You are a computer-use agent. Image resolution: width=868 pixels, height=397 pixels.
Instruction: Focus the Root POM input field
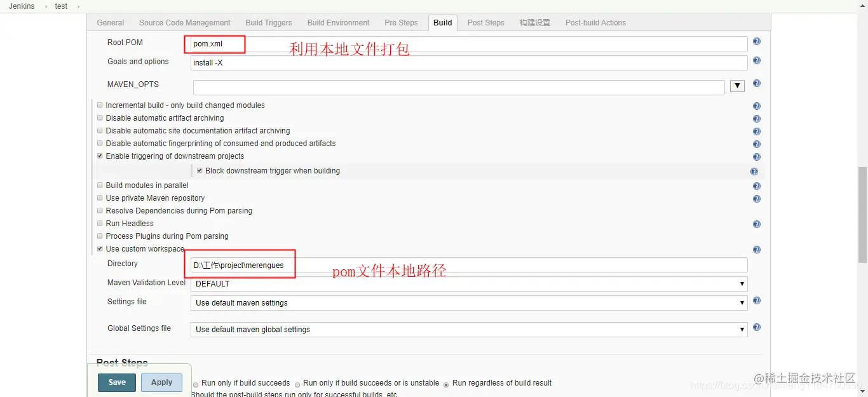[x=469, y=44]
